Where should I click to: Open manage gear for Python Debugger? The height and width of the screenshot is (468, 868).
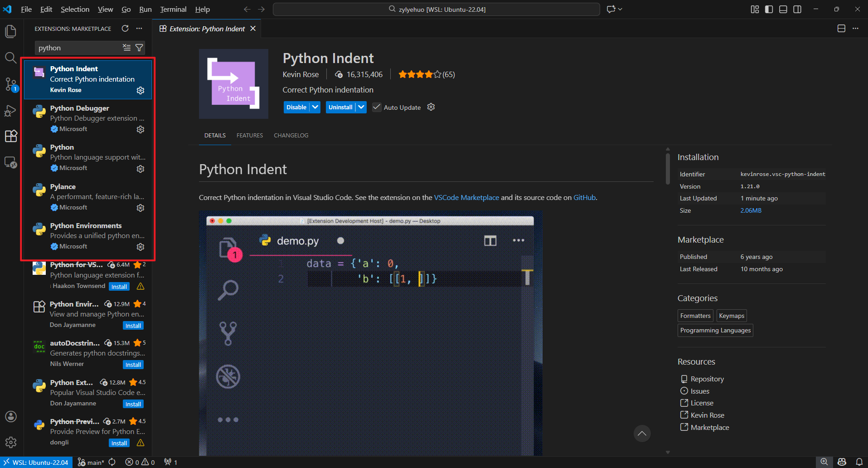pyautogui.click(x=141, y=129)
